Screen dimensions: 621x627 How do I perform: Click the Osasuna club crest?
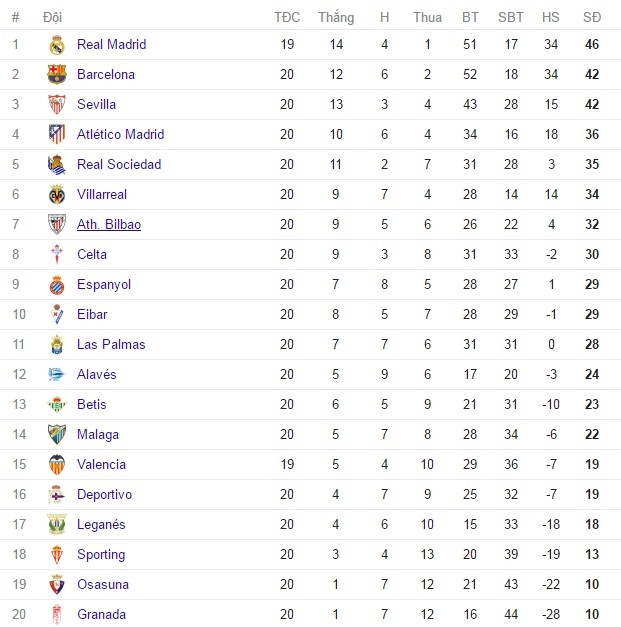point(57,584)
